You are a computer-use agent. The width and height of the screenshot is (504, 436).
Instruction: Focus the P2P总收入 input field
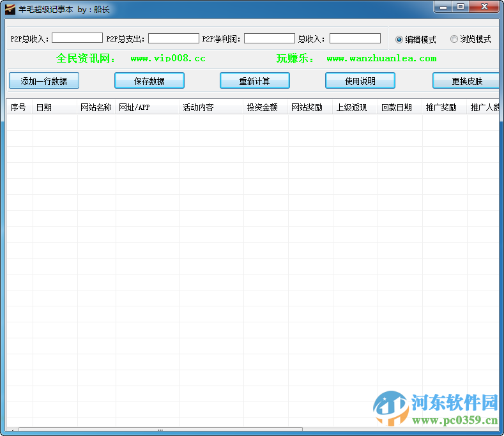click(77, 38)
